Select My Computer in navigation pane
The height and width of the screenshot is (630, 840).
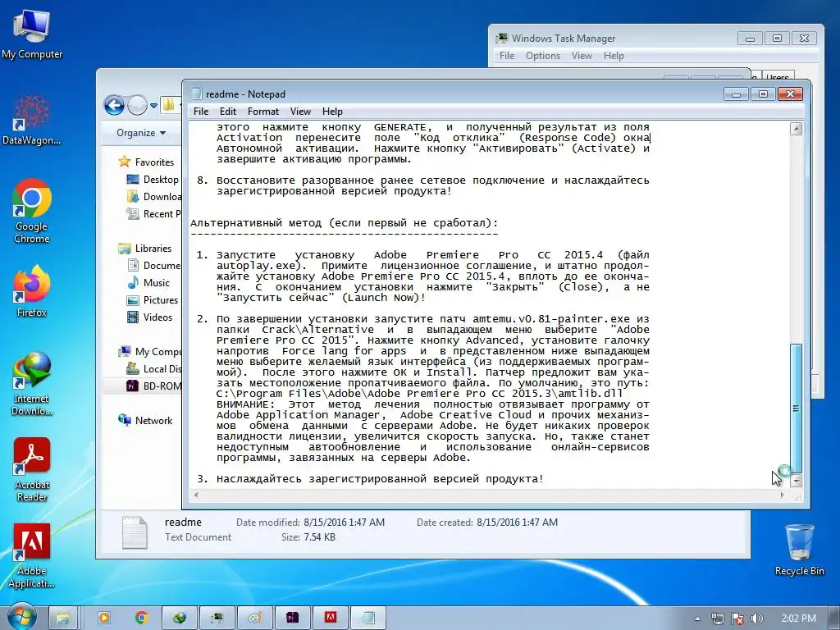(x=150, y=351)
